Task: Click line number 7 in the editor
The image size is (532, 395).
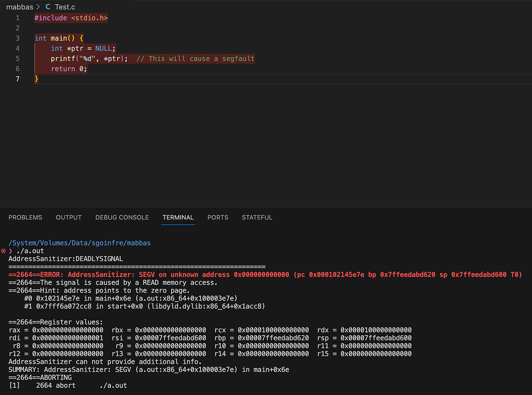Action: (x=17, y=79)
